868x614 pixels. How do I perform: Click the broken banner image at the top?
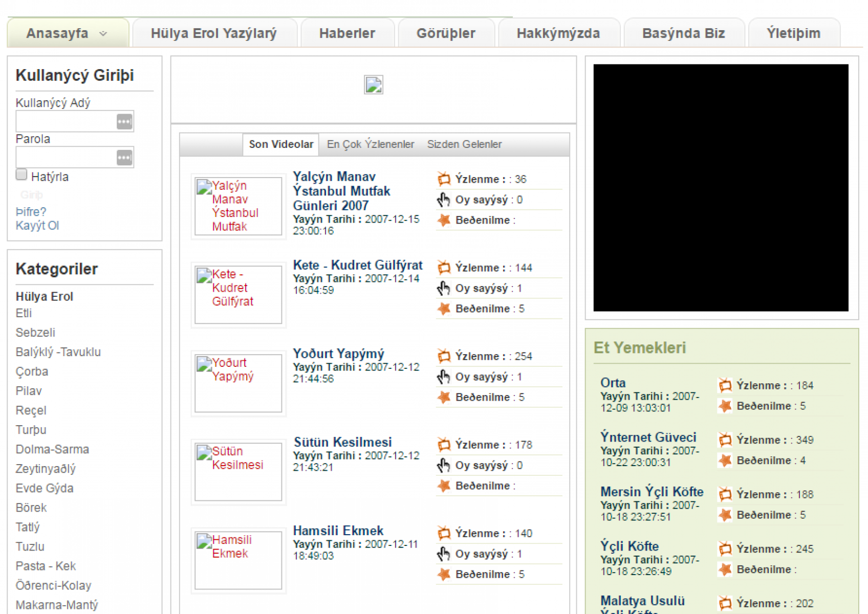click(x=373, y=85)
